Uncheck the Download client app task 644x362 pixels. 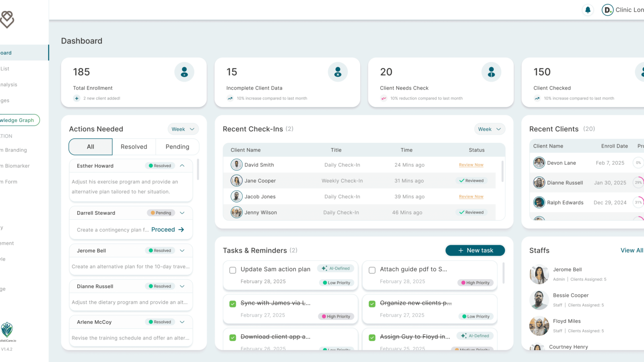pos(233,337)
